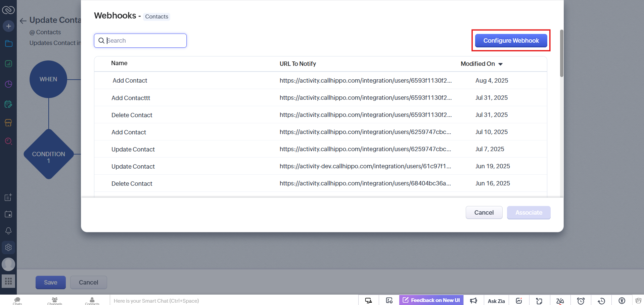Click the Configure Webhook button
The image size is (644, 305).
511,41
